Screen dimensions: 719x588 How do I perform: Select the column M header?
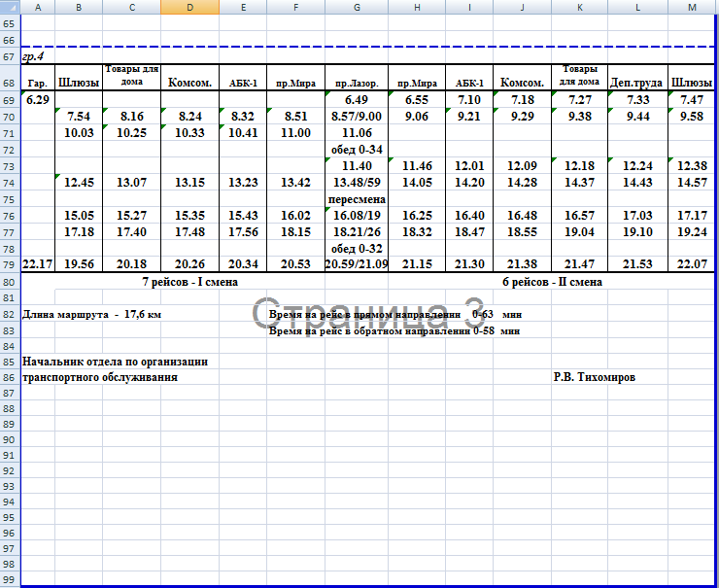tap(692, 8)
